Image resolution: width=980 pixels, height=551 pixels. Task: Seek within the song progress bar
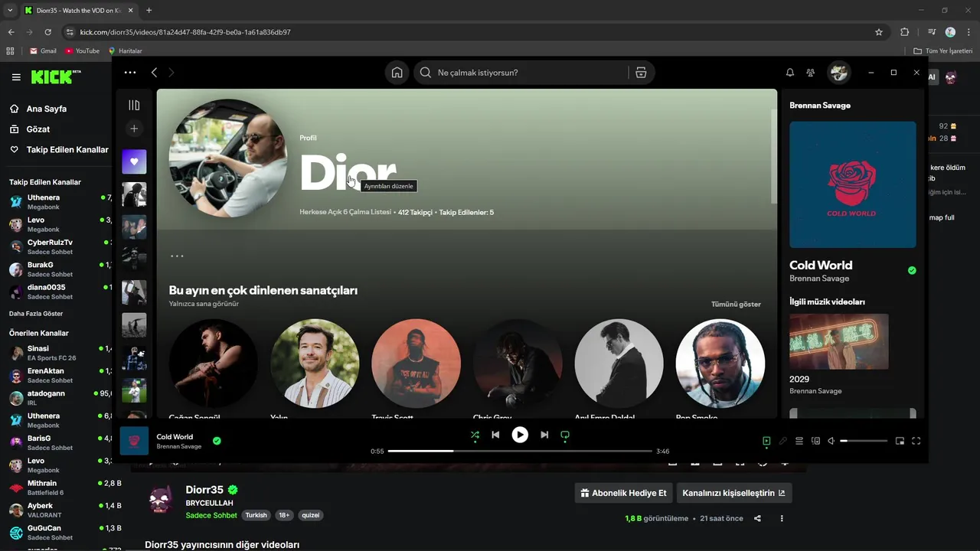click(520, 451)
